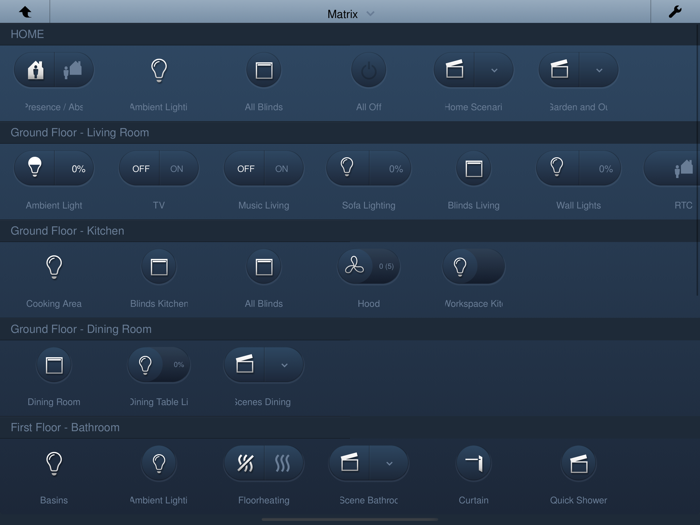Trigger the Garden and Outdoor scene icon
The width and height of the screenshot is (700, 525).
click(559, 70)
